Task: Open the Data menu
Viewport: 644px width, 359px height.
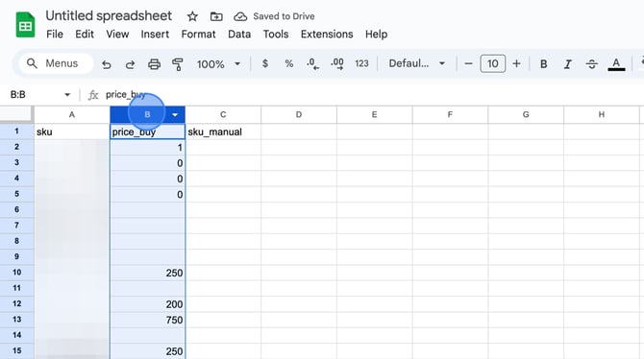Action: click(239, 34)
